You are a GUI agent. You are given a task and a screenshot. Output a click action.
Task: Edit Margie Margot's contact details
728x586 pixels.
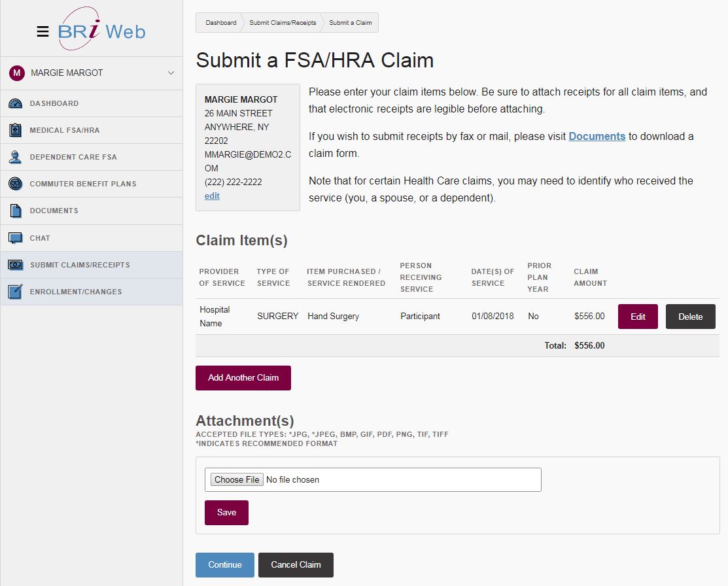tap(212, 196)
